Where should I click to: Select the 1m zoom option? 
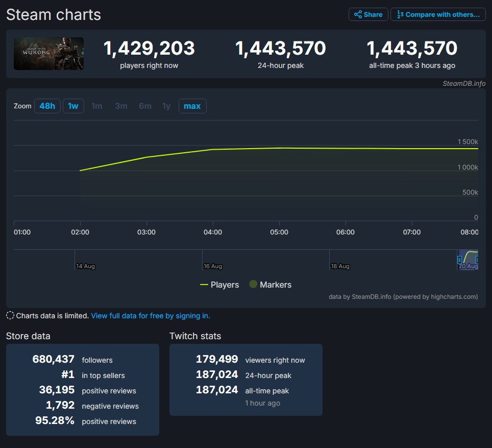click(96, 106)
